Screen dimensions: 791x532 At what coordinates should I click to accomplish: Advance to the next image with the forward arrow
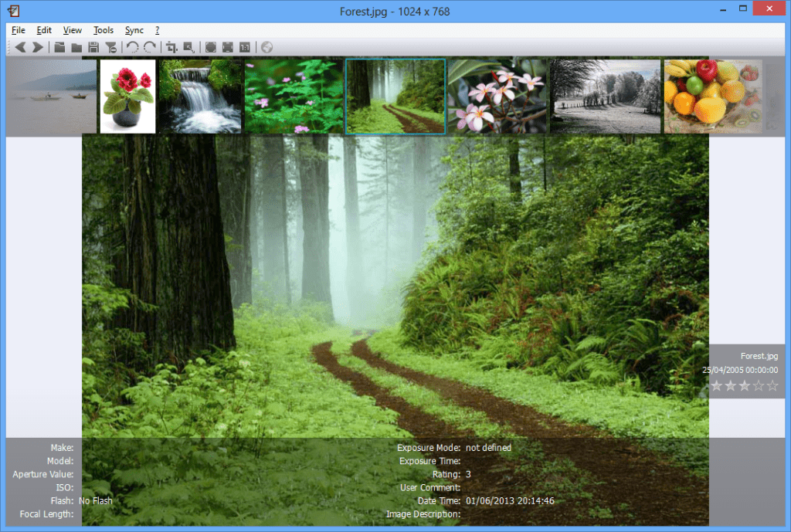tap(36, 47)
